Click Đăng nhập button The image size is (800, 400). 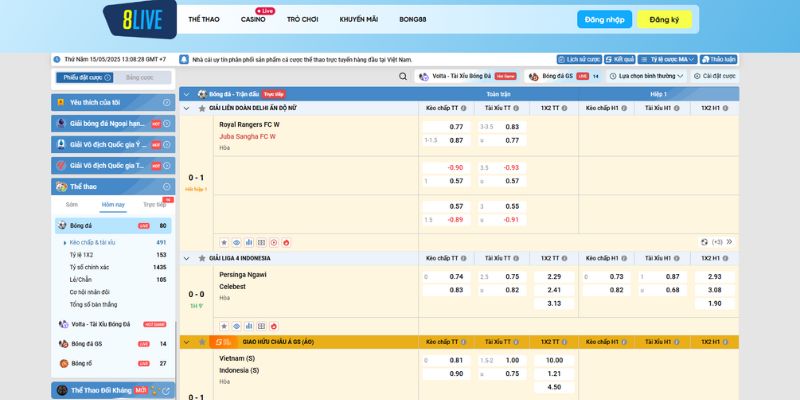click(605, 19)
